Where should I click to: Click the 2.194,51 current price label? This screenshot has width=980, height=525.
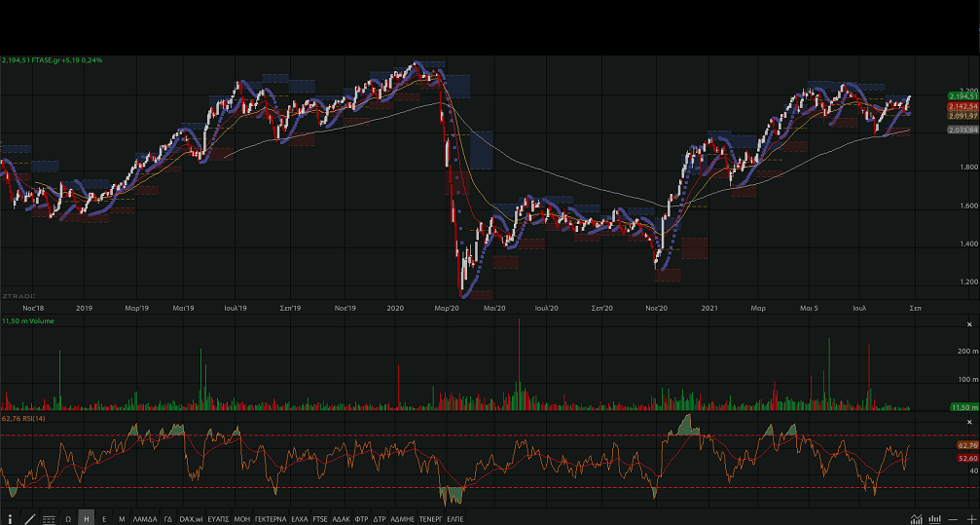pyautogui.click(x=962, y=96)
